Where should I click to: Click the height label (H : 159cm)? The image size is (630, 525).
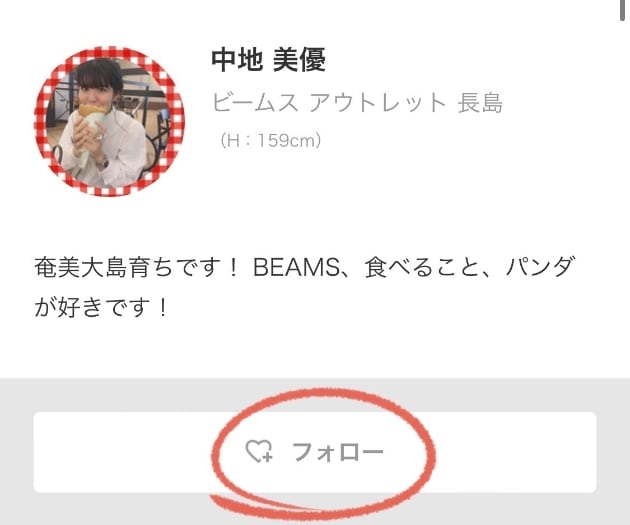[x=270, y=141]
